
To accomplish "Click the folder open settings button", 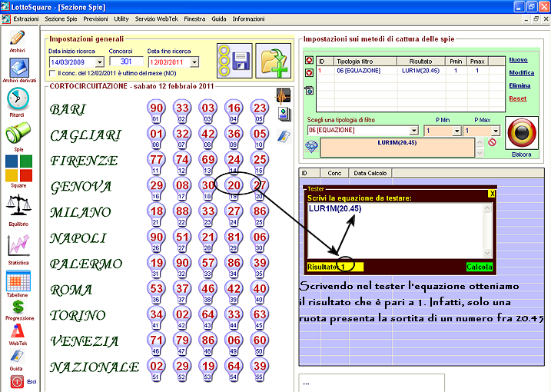I will (274, 61).
